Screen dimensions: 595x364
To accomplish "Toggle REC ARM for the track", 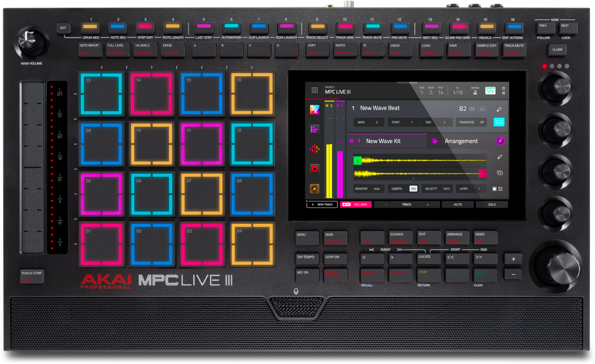I will click(x=356, y=205).
